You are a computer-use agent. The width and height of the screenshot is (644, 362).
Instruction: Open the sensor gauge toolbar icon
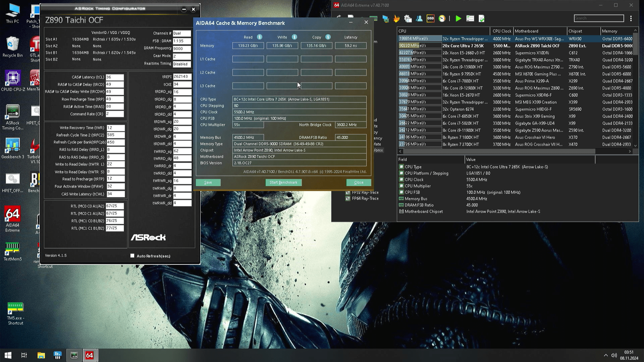tap(442, 18)
